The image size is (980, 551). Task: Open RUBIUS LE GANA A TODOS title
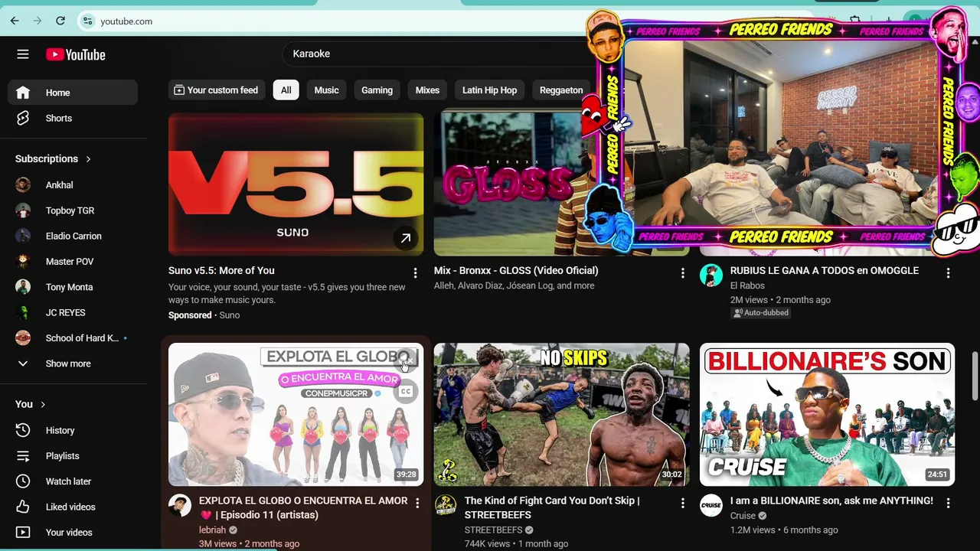pyautogui.click(x=825, y=270)
